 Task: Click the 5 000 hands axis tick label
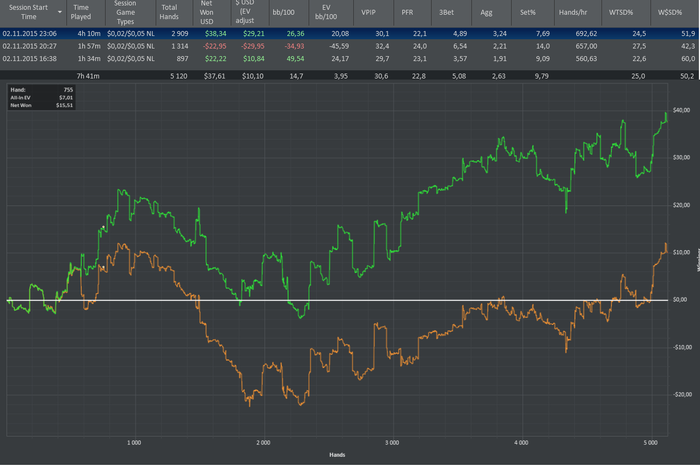coord(650,443)
